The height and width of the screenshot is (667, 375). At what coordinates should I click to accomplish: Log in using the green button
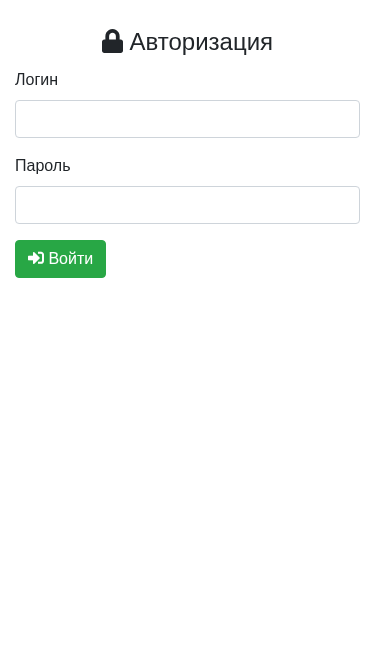coord(60,259)
